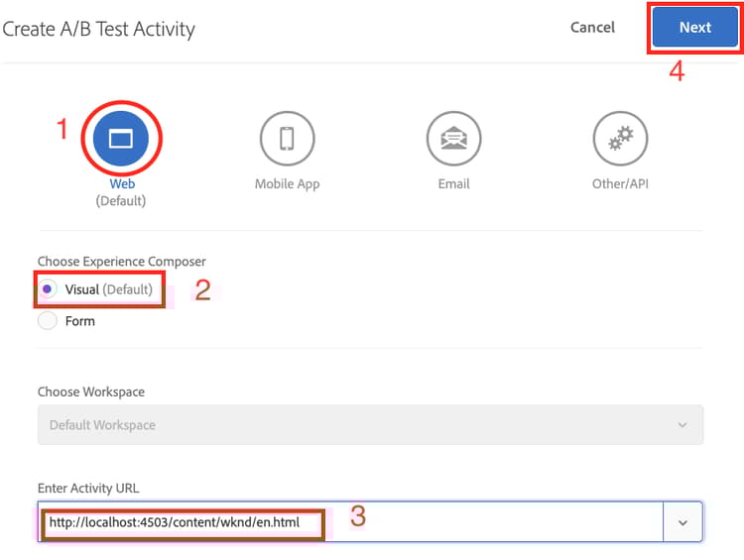Pick the Other/API gears icon

click(x=620, y=138)
